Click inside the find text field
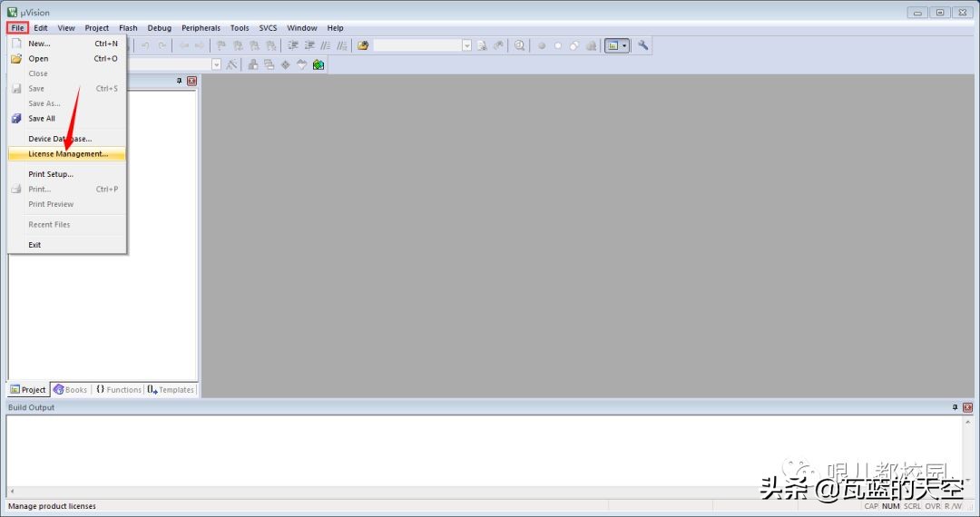 point(417,45)
